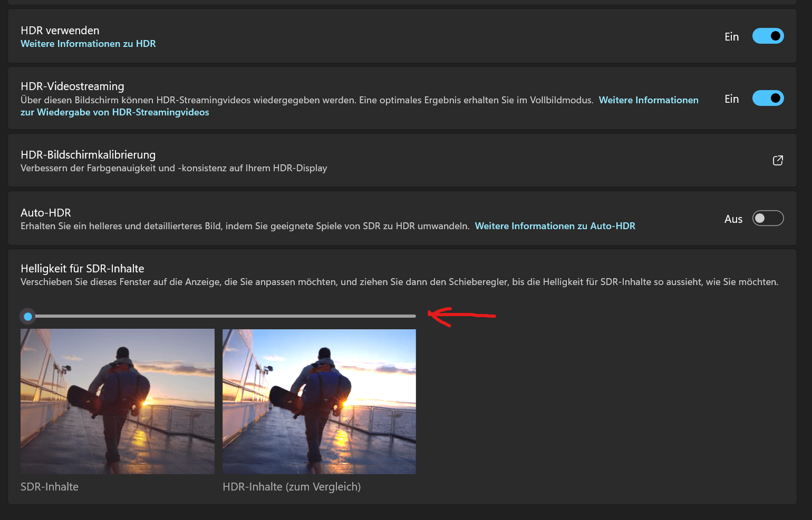Click the SDR brightness slider handle
The width and height of the screenshot is (812, 520).
(28, 316)
